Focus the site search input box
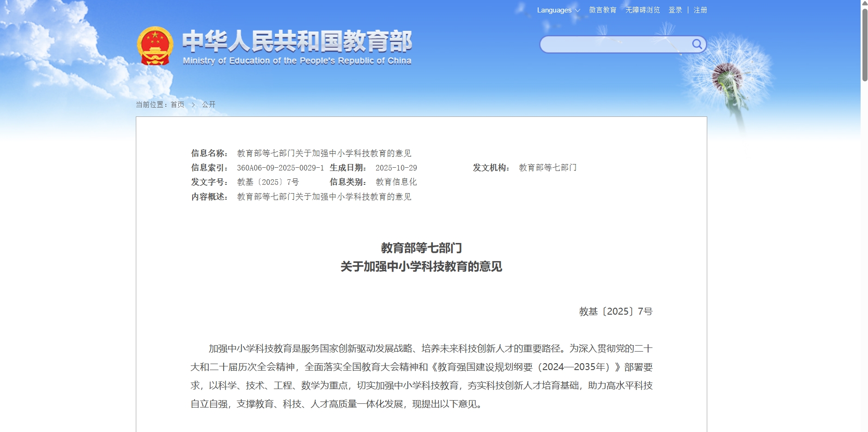The image size is (868, 432). point(614,44)
